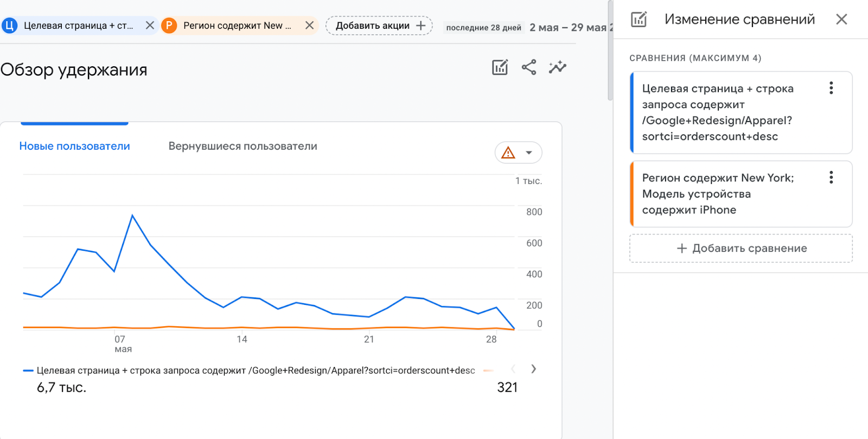Open edit comparisons icon beside report title
868x439 pixels.
(x=500, y=67)
